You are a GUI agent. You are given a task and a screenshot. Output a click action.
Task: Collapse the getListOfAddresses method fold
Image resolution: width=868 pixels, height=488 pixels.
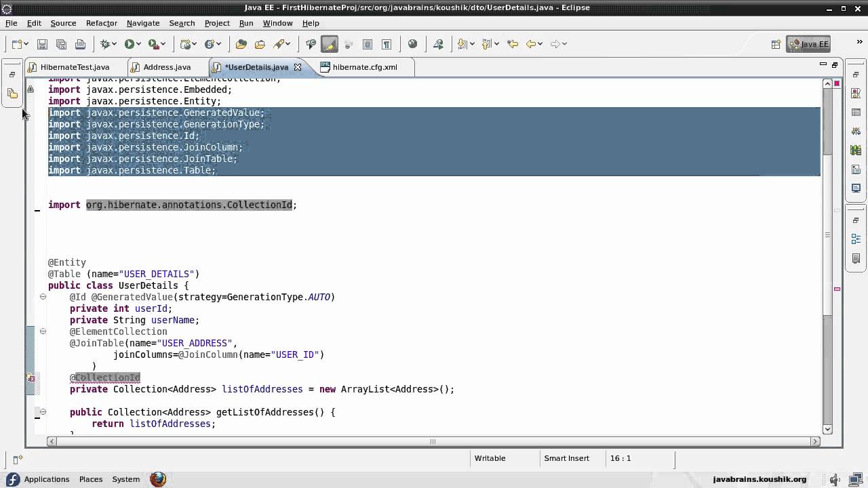click(x=43, y=412)
